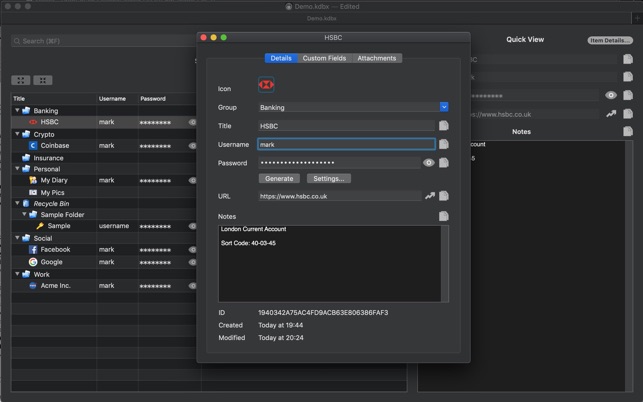Viewport: 643px width, 402px height.
Task: Click the Google entry icon
Action: coord(33,262)
